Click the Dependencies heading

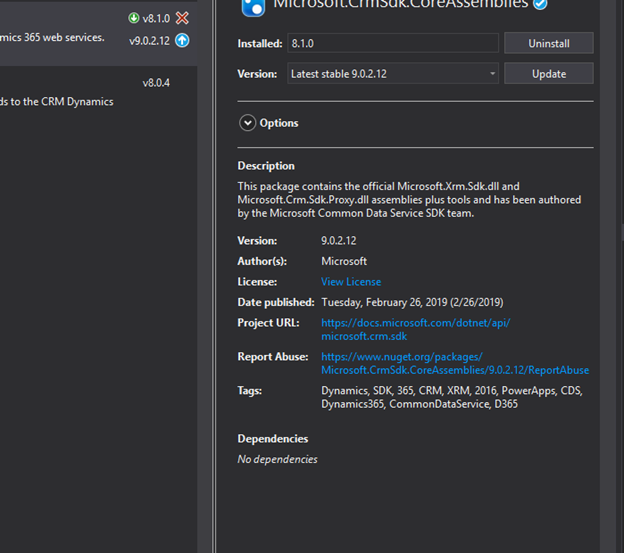pyautogui.click(x=273, y=438)
